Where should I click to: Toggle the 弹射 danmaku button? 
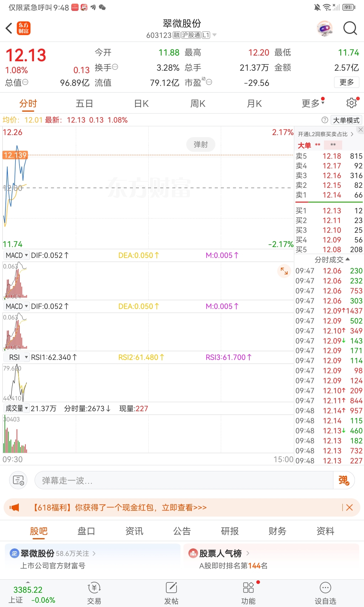(201, 144)
